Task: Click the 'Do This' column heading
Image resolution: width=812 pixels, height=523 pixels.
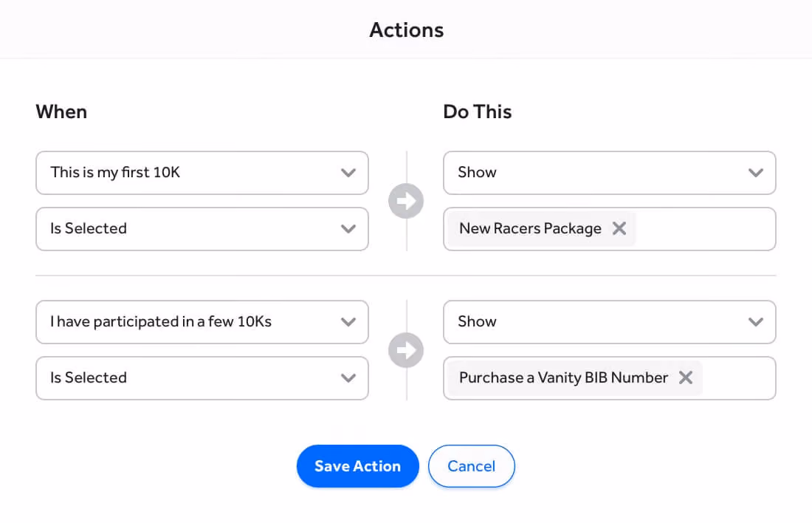Action: click(x=478, y=112)
